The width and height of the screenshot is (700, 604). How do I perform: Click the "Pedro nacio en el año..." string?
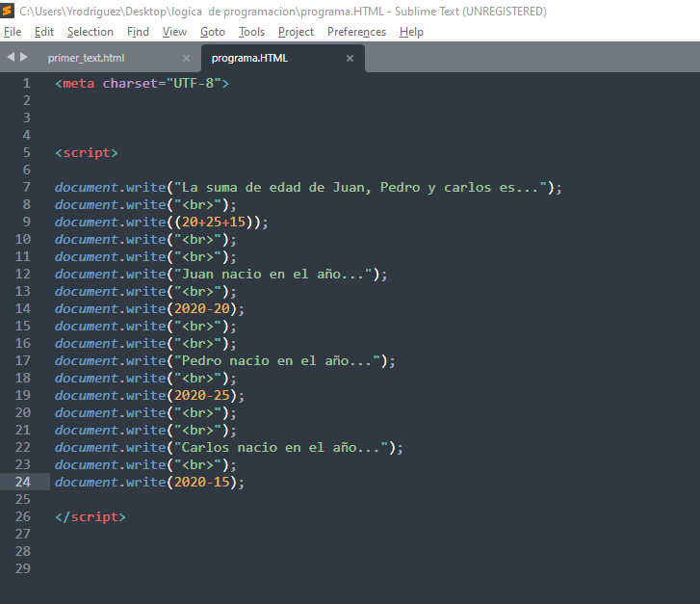277,360
